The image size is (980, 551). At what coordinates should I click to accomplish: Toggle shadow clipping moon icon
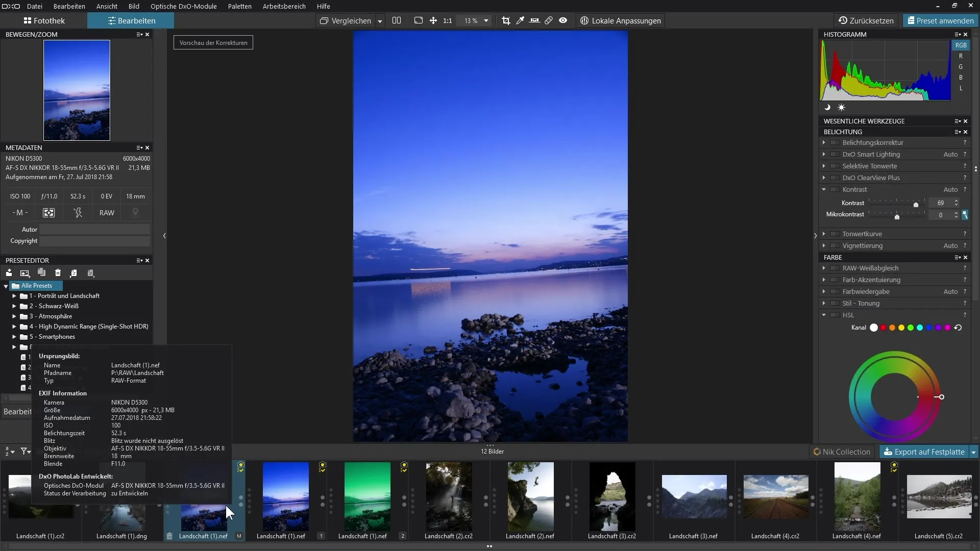pyautogui.click(x=827, y=108)
